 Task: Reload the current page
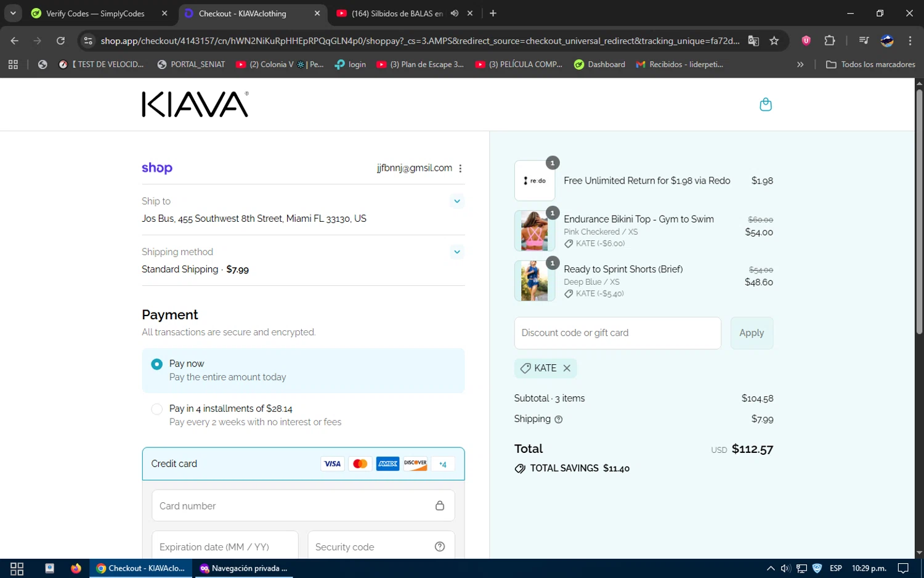click(60, 41)
